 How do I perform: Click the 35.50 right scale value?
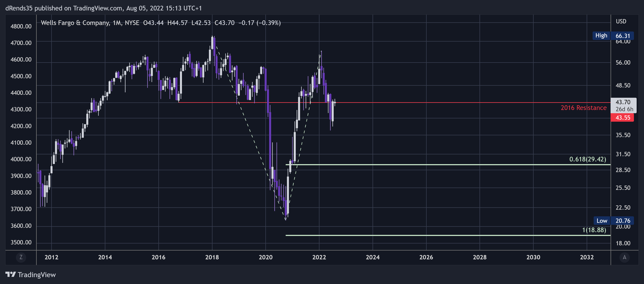[623, 135]
